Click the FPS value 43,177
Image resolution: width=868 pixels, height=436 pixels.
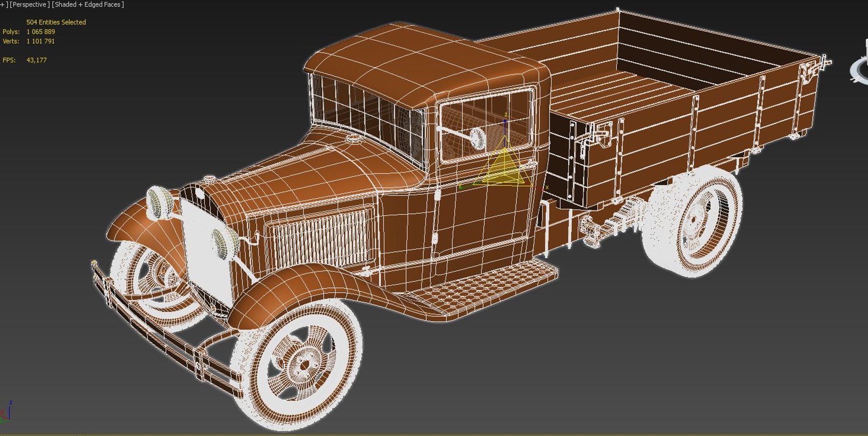(37, 60)
